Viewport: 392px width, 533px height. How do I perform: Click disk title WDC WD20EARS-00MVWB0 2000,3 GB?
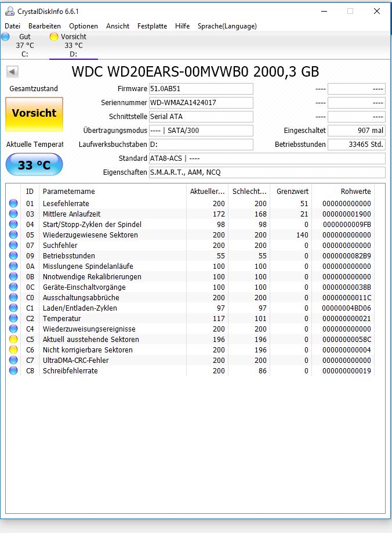(195, 72)
